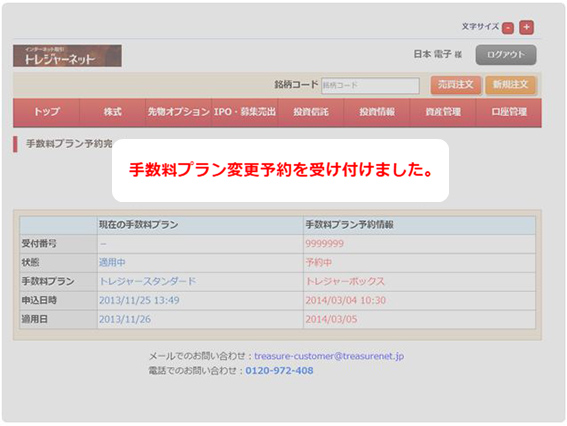Click reservation number 9999999 in table
567x426 pixels.
pos(324,244)
